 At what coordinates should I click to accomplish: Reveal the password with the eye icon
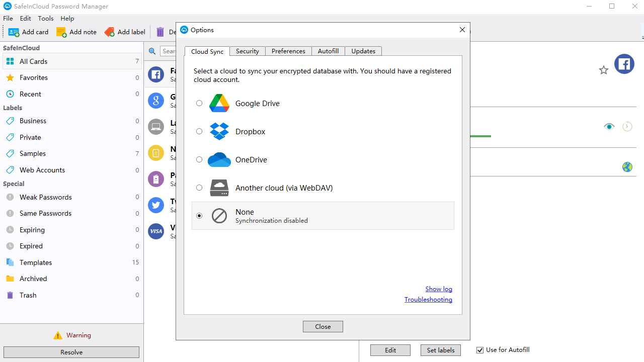pyautogui.click(x=609, y=126)
